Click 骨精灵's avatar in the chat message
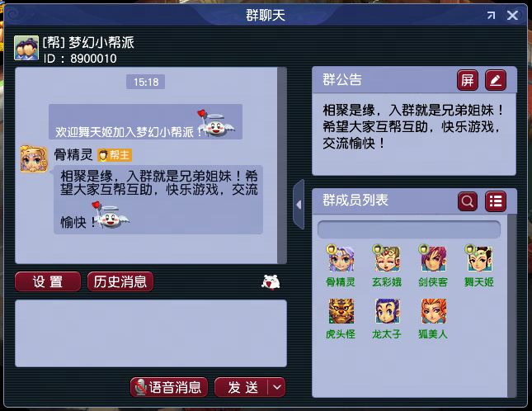532x411 pixels. coord(34,158)
